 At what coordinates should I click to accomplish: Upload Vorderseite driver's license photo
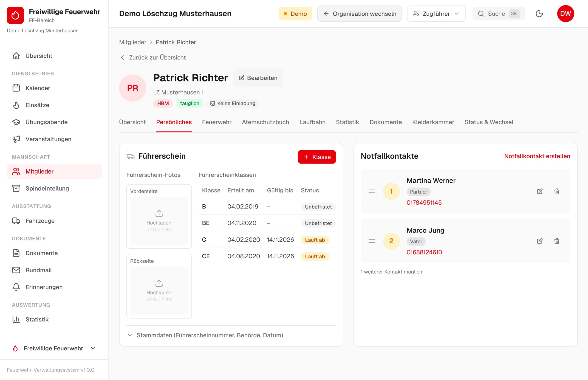coord(159,221)
